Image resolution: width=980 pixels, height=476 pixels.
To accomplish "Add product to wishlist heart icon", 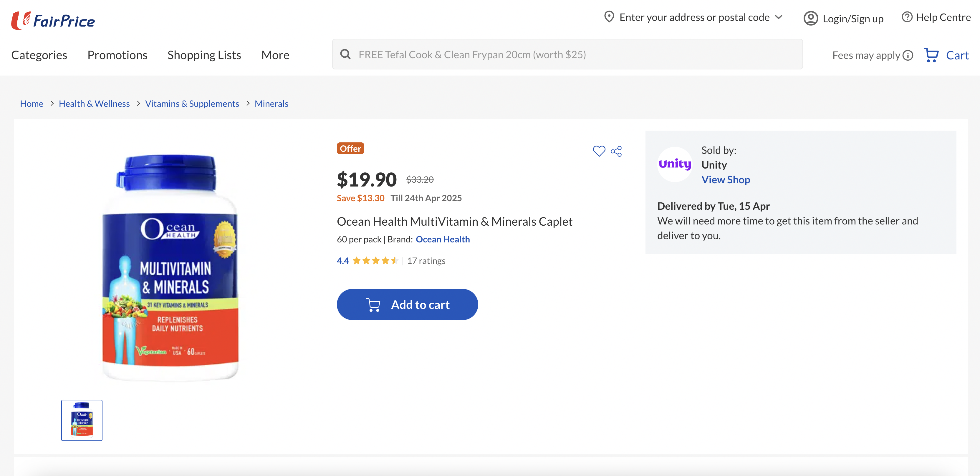I will [x=599, y=151].
